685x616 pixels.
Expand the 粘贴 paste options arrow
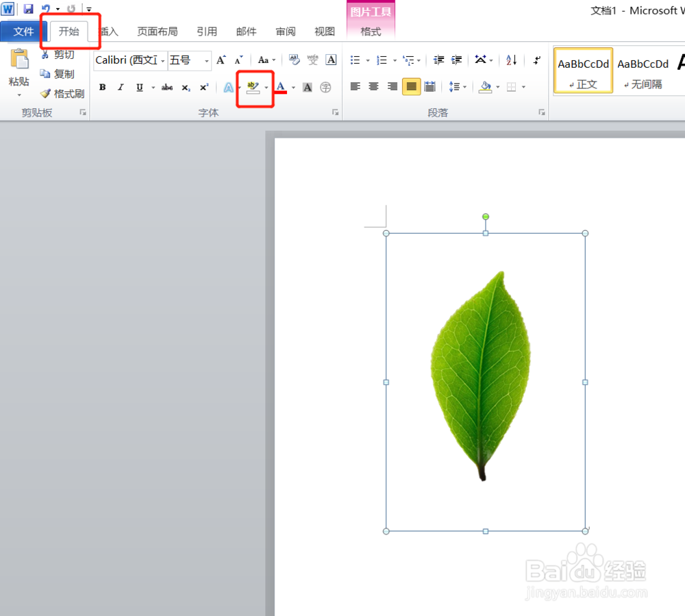19,95
